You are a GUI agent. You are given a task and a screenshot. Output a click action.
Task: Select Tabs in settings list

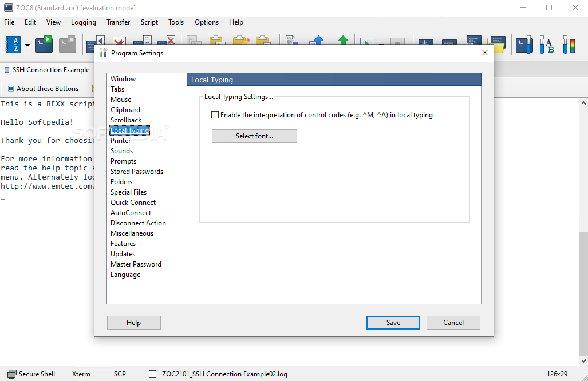point(117,89)
